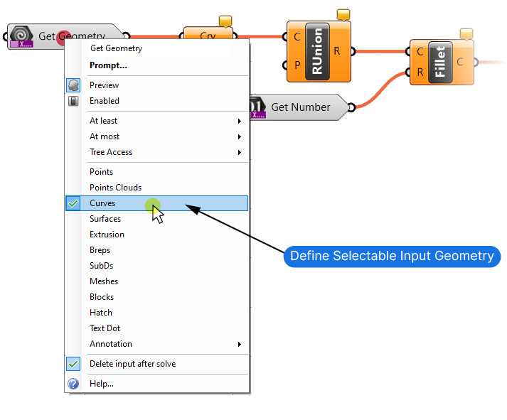
Task: Click the Define Selectable Input Geometry label
Action: (x=392, y=256)
